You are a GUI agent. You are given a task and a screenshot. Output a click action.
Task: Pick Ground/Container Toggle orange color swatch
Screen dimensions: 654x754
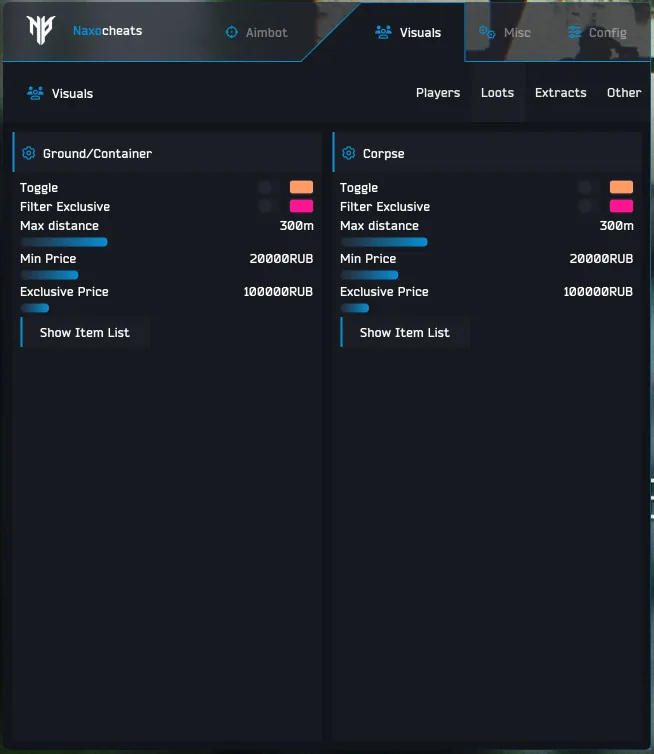pos(302,187)
